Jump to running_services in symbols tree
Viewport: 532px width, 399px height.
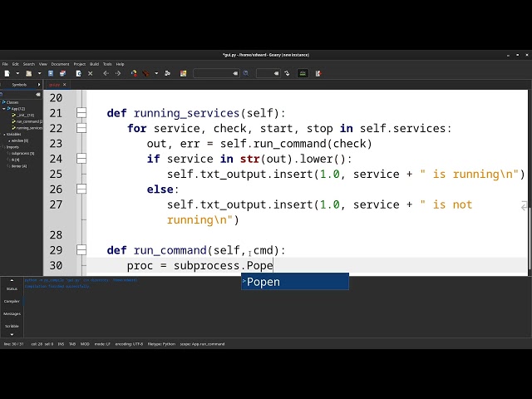coord(29,128)
